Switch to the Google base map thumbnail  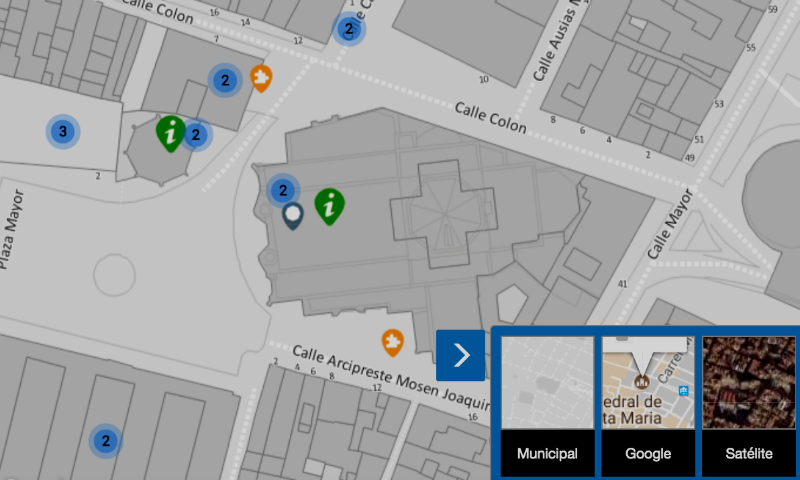pyautogui.click(x=647, y=383)
